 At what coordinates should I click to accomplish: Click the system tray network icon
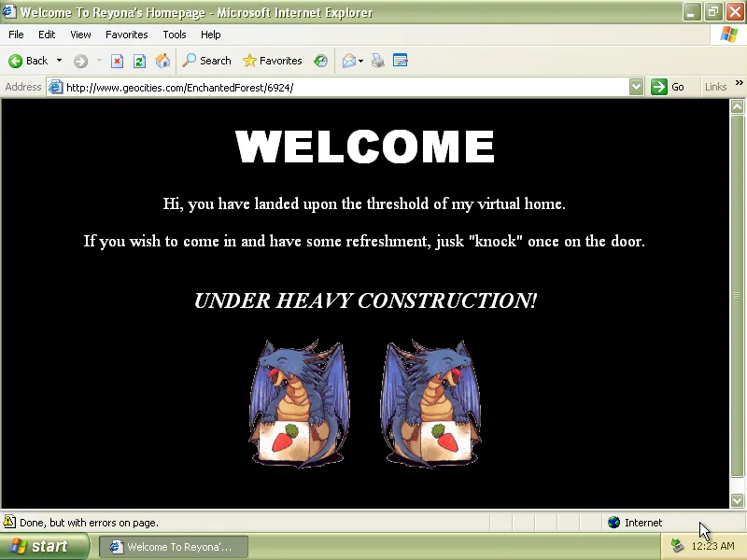point(677,546)
